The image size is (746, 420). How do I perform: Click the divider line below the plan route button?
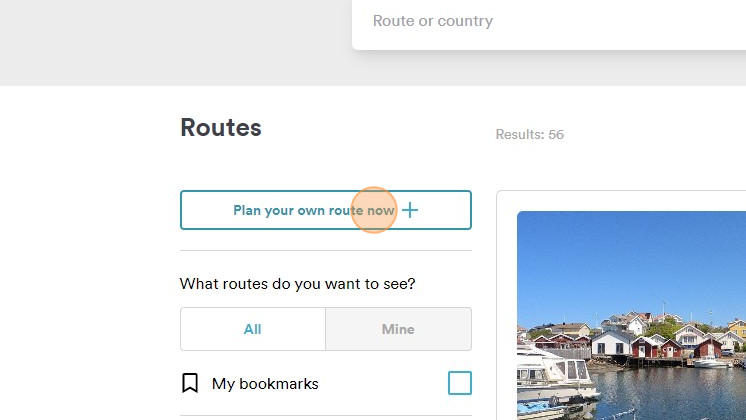pyautogui.click(x=325, y=250)
